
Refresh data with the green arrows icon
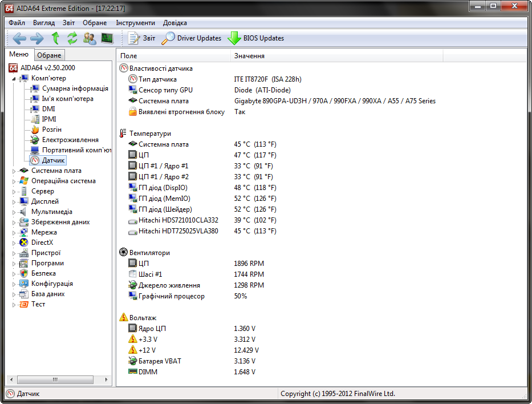click(x=72, y=38)
